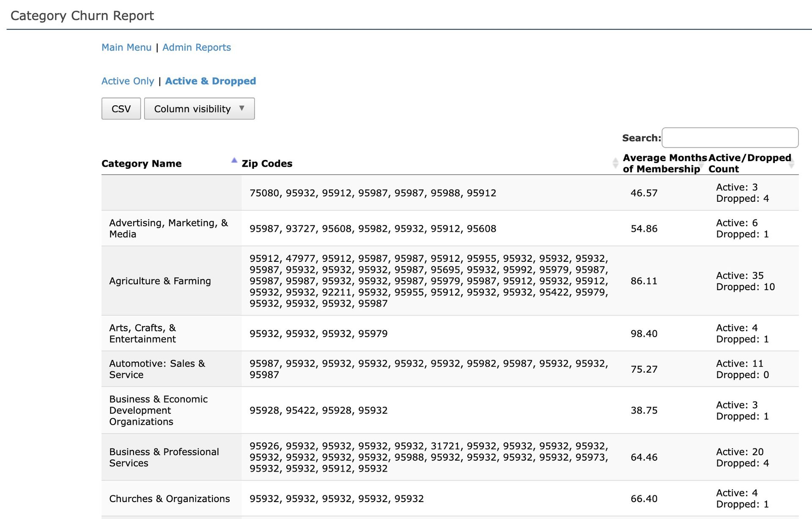Click the CSV export button
The height and width of the screenshot is (519, 812).
tap(121, 109)
